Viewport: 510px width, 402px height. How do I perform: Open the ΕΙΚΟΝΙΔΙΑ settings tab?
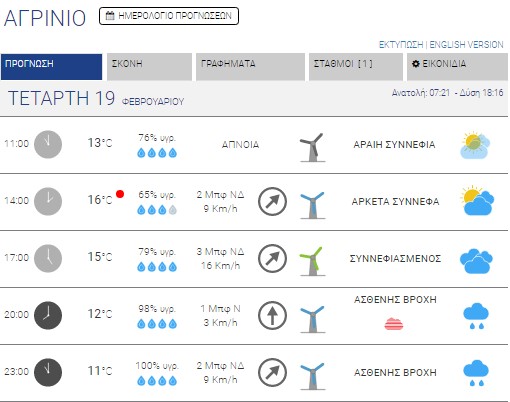tap(457, 67)
